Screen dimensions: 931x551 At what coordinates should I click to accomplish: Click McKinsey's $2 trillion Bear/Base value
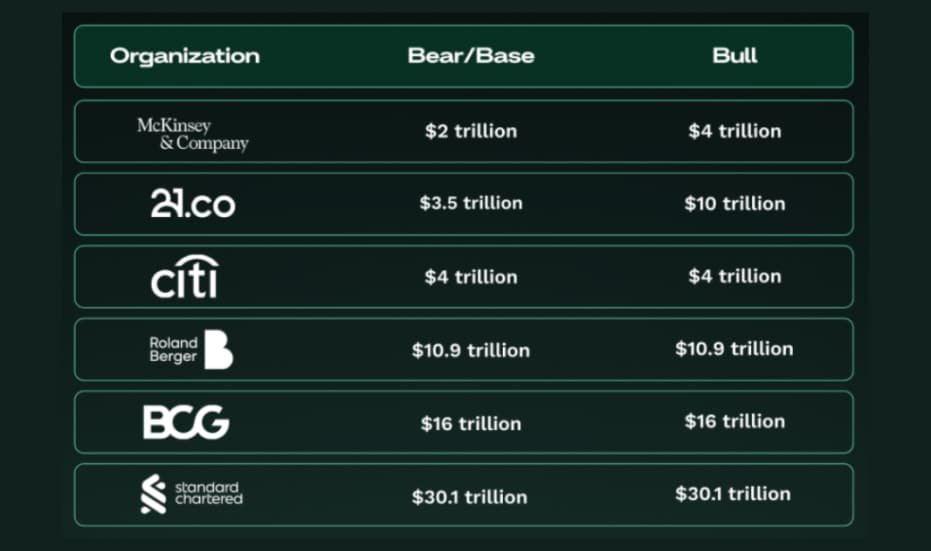click(470, 131)
